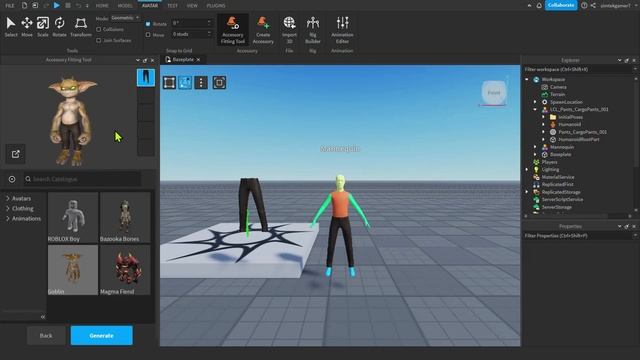The image size is (640, 360).
Task: Click the highlighted blue viewport toolbar icon
Action: coord(185,83)
